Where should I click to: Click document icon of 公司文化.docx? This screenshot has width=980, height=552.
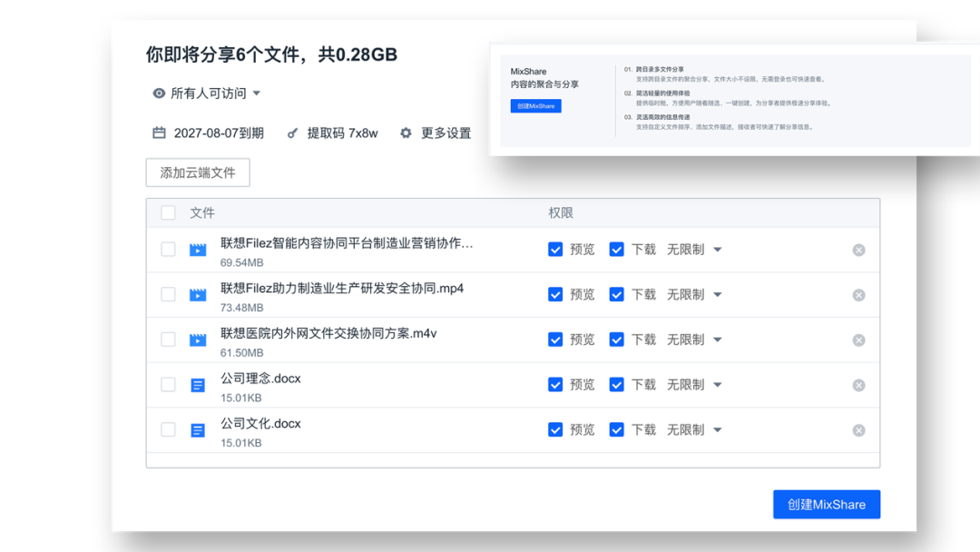(198, 430)
